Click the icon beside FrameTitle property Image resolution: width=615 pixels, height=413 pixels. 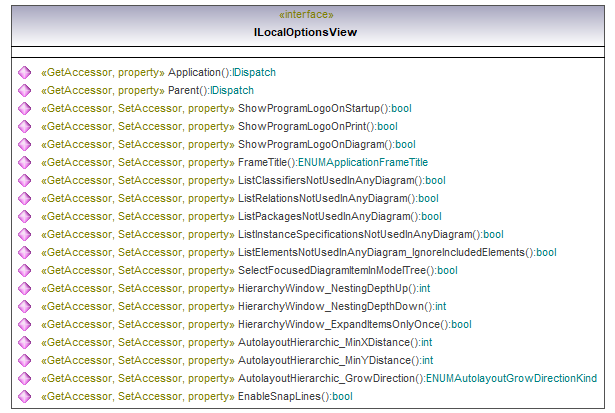coord(24,163)
